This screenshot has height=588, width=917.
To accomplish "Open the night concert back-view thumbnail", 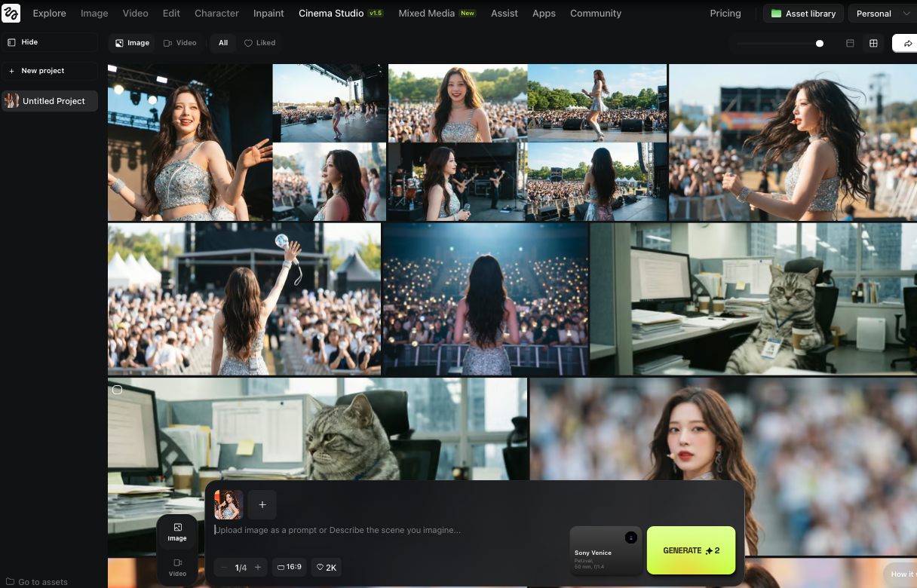I will coord(486,299).
